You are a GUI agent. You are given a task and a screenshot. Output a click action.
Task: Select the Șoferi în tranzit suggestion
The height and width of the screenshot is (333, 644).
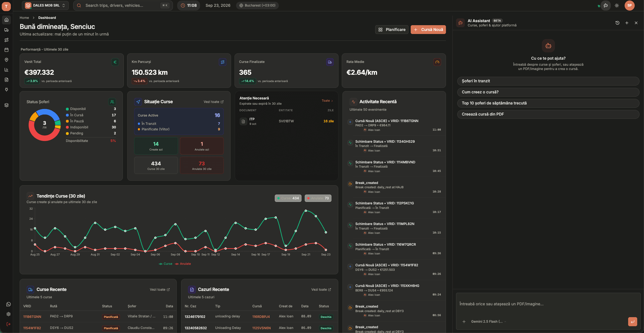point(548,81)
